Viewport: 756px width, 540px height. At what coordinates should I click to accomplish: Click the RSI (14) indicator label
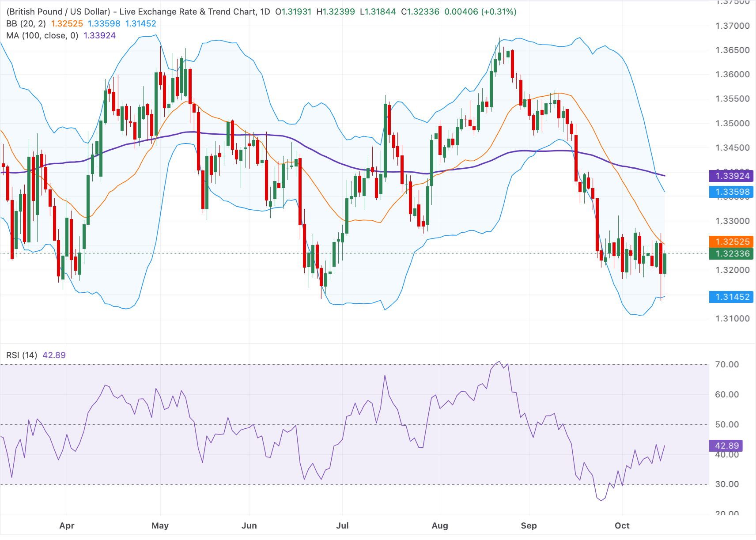pos(22,355)
